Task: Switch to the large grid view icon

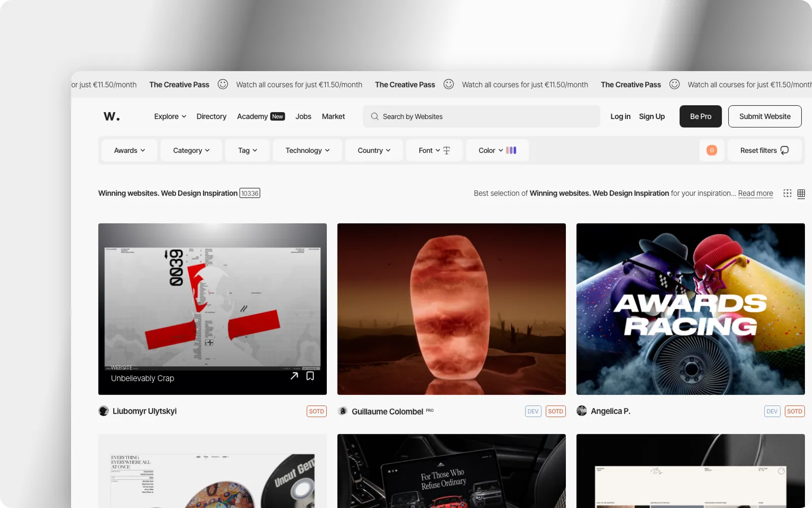Action: pyautogui.click(x=787, y=193)
